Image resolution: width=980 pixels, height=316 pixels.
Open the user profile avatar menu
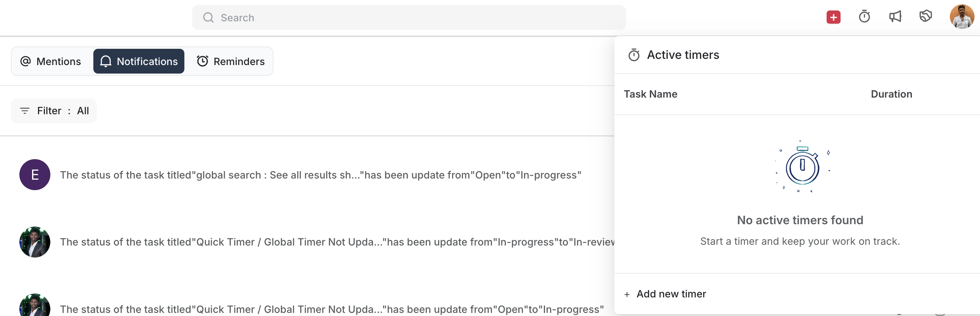[x=961, y=17]
